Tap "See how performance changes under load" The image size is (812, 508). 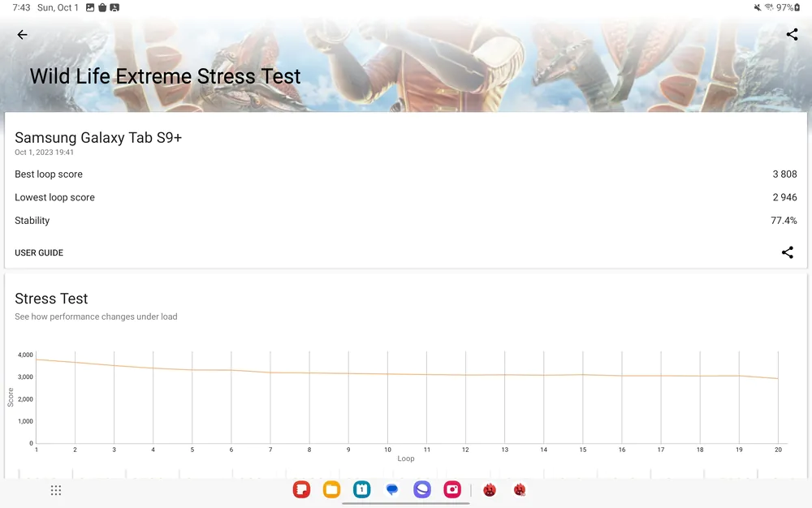(x=96, y=316)
